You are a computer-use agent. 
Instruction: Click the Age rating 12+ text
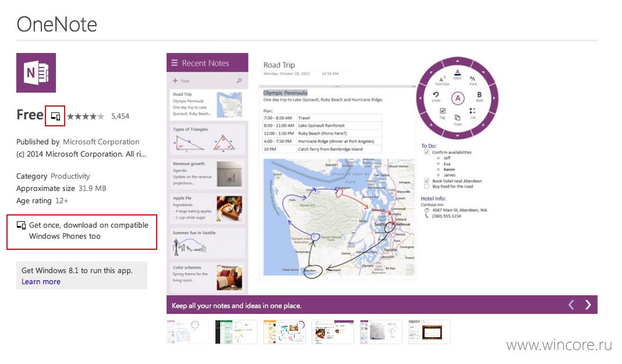42,200
